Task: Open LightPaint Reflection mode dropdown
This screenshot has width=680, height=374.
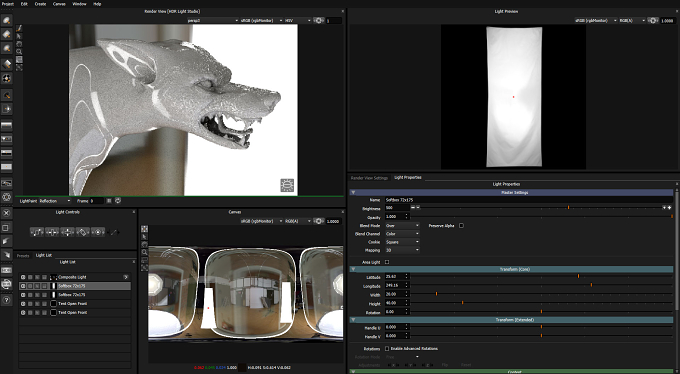Action: tap(55, 201)
